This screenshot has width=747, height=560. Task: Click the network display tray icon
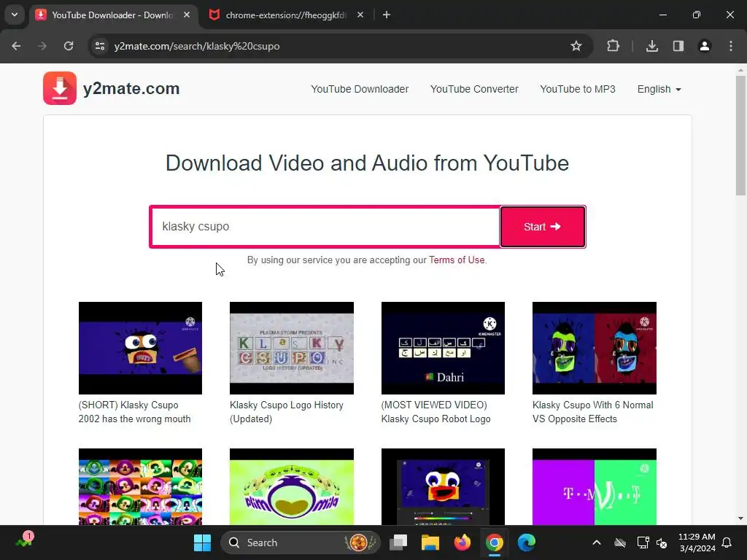point(643,542)
